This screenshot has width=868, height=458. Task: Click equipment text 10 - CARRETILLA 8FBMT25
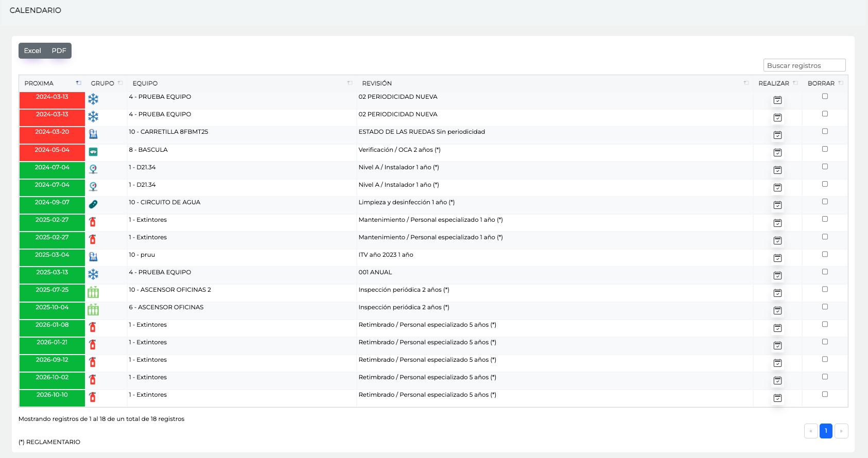(x=168, y=132)
